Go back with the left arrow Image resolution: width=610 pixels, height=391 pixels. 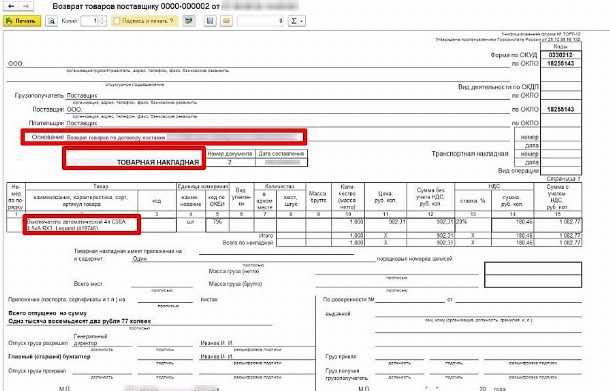[x=11, y=6]
